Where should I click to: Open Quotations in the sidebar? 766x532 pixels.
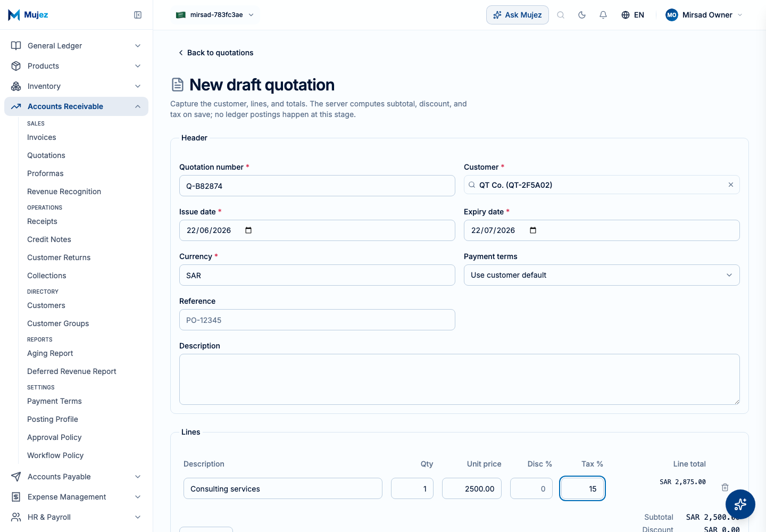pos(46,155)
